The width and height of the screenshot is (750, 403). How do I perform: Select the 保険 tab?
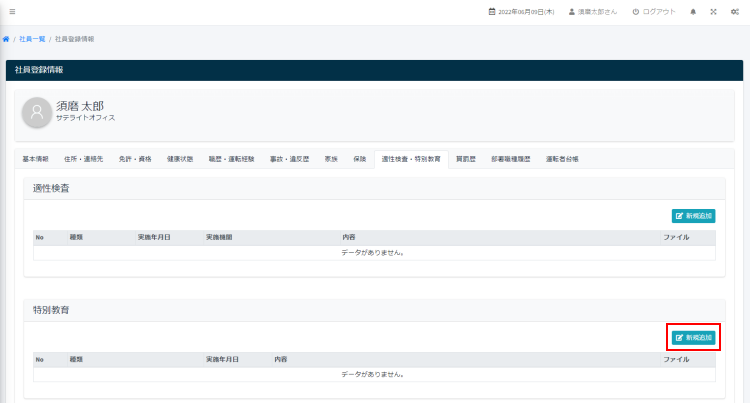360,159
